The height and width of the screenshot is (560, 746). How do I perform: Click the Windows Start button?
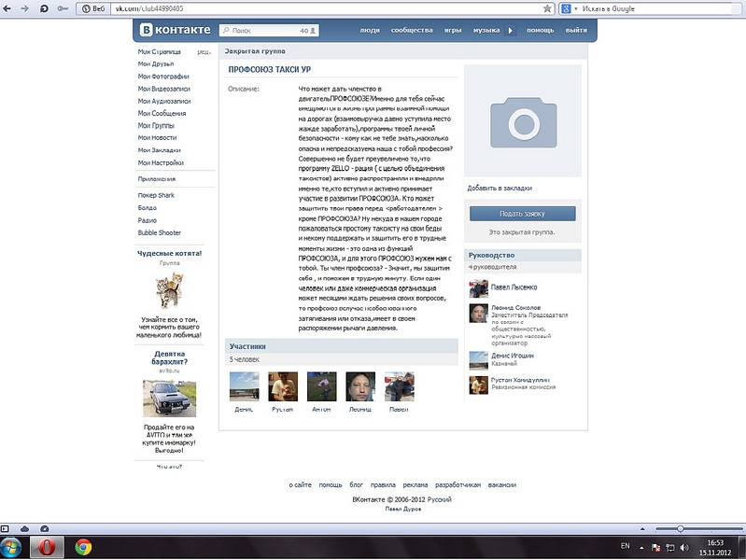(x=11, y=547)
